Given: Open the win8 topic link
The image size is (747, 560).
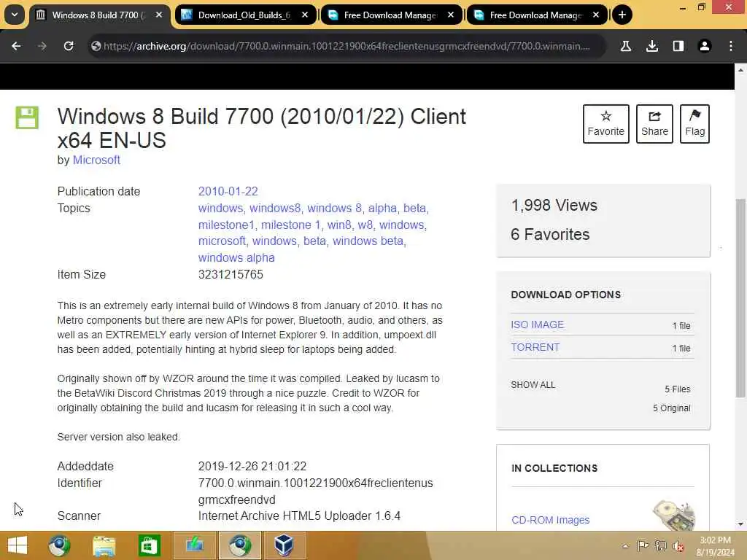Looking at the screenshot, I should [339, 225].
